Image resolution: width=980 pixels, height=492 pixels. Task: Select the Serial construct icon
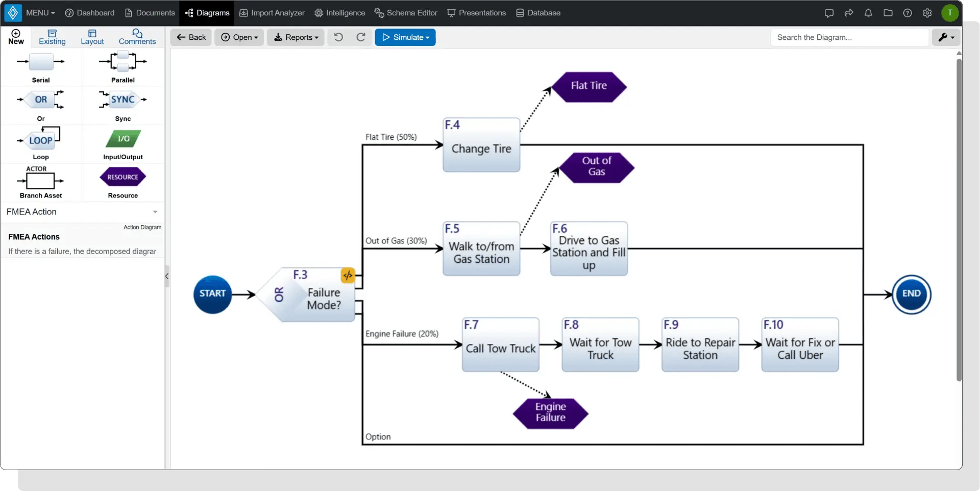(x=41, y=62)
